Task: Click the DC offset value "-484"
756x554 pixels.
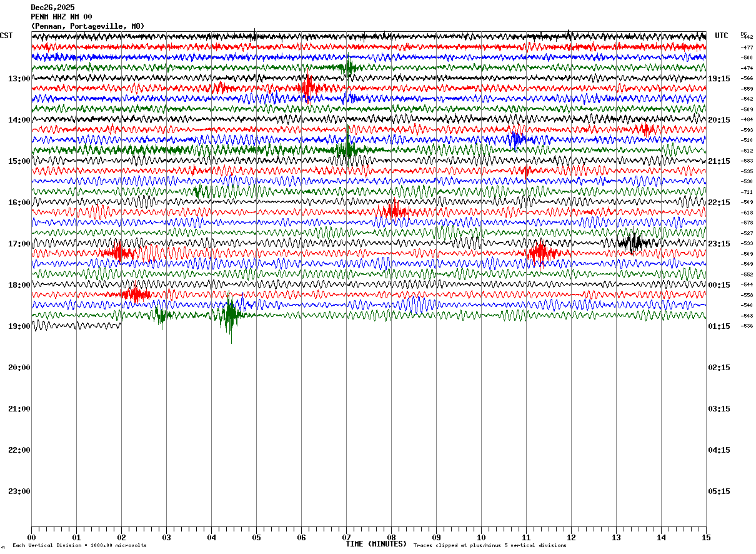Action: [x=747, y=119]
